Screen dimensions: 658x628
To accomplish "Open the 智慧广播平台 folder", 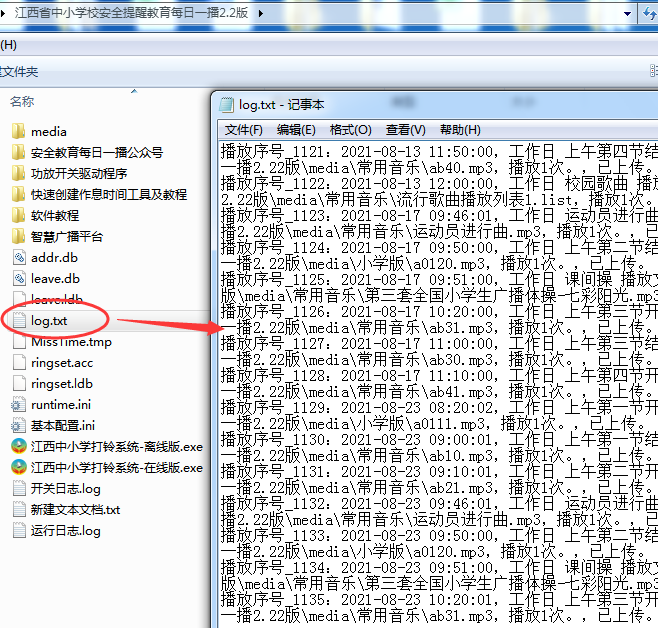I will click(66, 237).
